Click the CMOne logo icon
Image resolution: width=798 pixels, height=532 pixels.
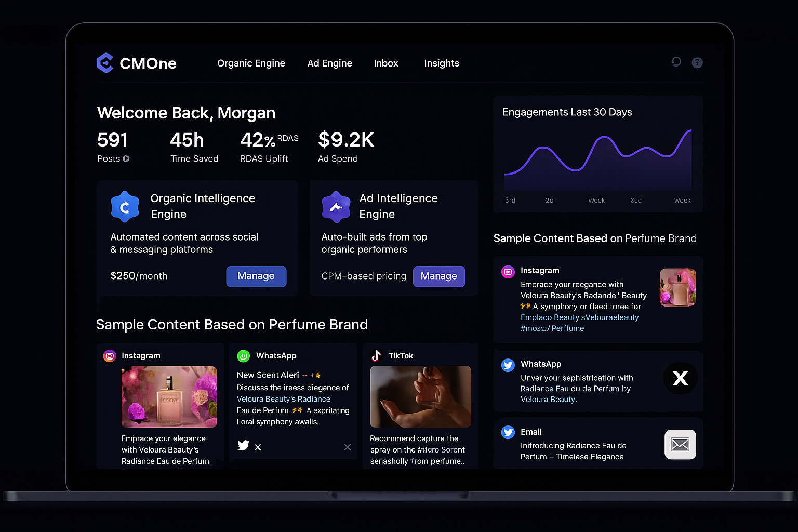(x=104, y=63)
